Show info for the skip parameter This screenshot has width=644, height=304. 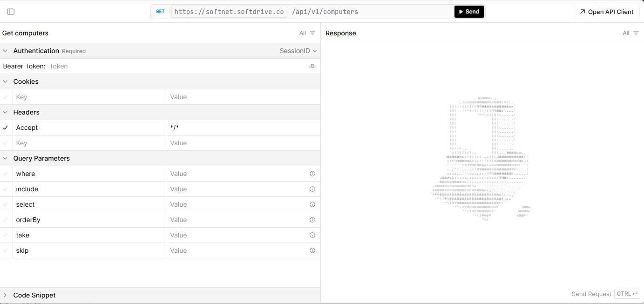coord(312,250)
